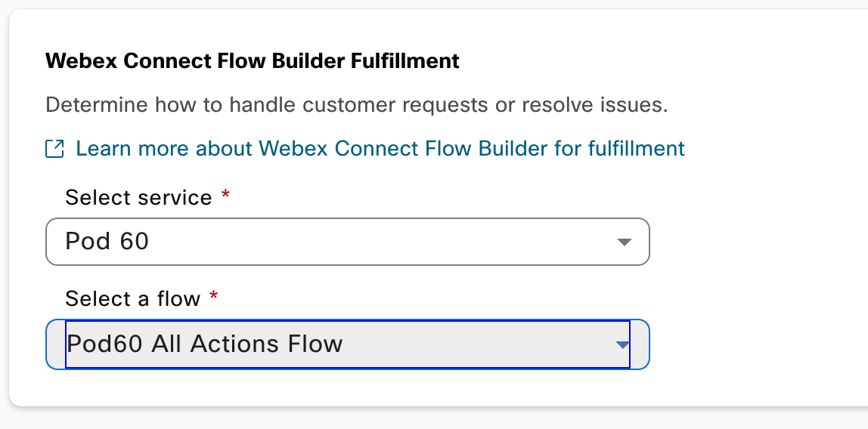Image resolution: width=868 pixels, height=429 pixels.
Task: Click 'Fulfillment' in the bold section heading
Action: point(405,61)
